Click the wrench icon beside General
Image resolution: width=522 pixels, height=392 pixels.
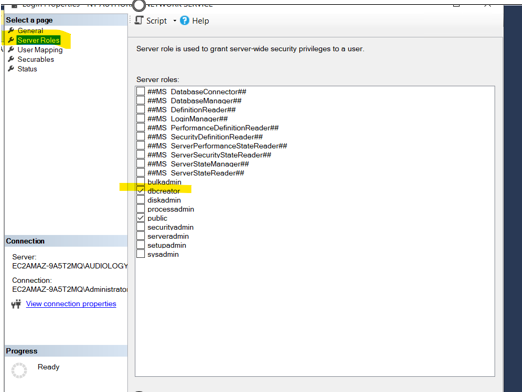point(11,30)
